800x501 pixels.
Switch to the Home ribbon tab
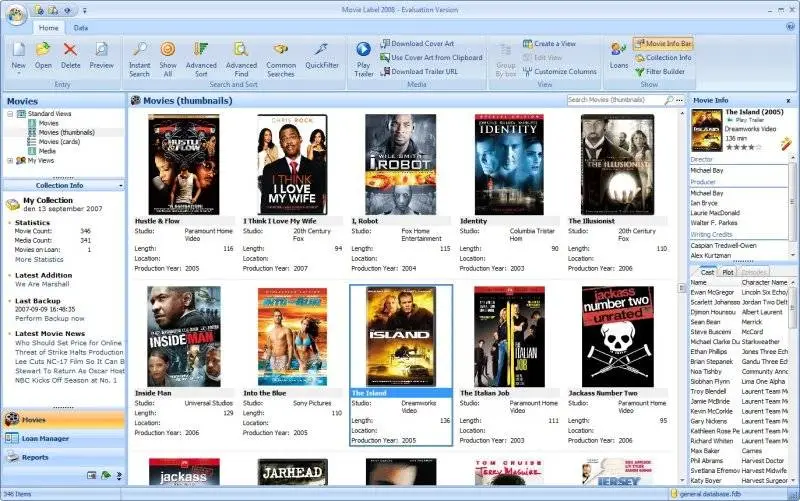(x=48, y=28)
